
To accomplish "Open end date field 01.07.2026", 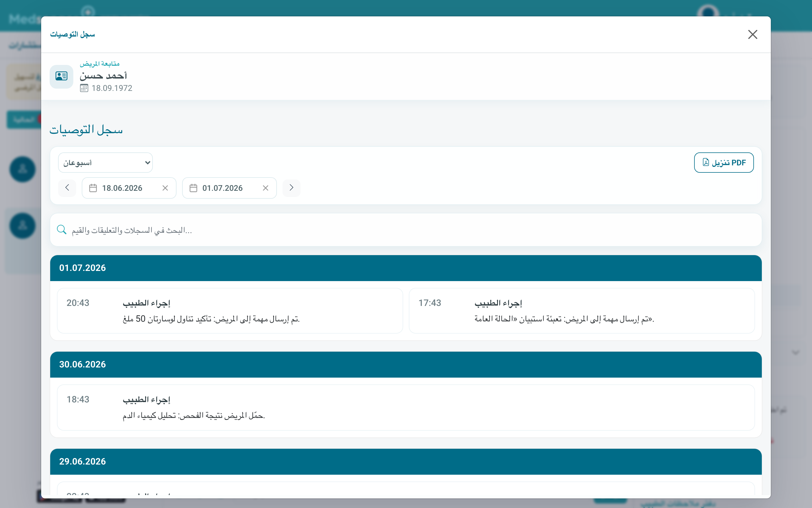I will point(229,188).
